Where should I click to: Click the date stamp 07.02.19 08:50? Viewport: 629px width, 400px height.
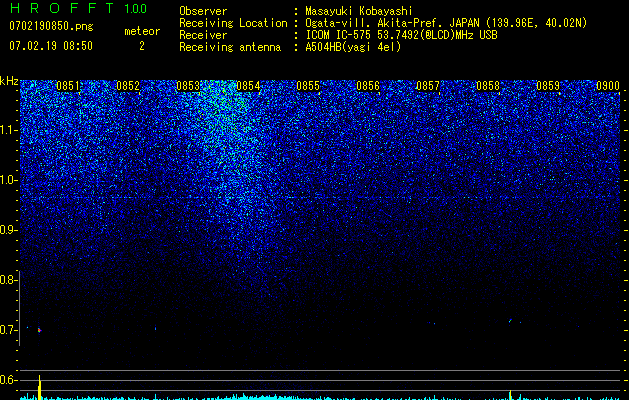click(51, 46)
